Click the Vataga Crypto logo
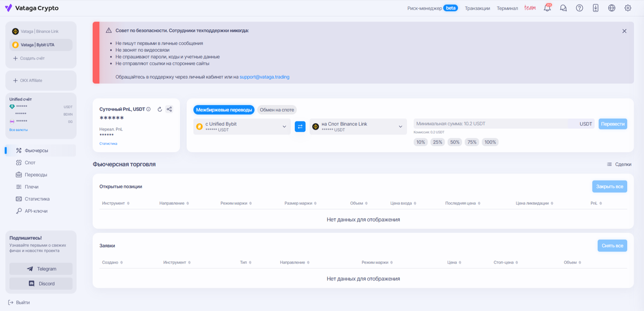Screen dimensions: 644x311 pyautogui.click(x=32, y=8)
